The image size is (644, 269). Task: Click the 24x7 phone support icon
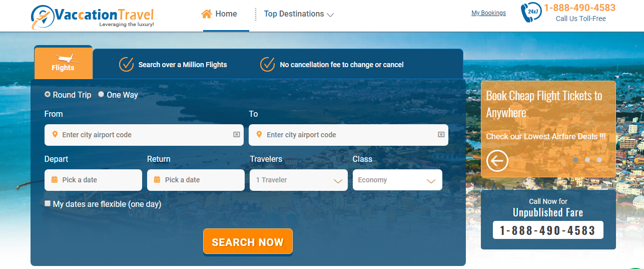tap(530, 13)
